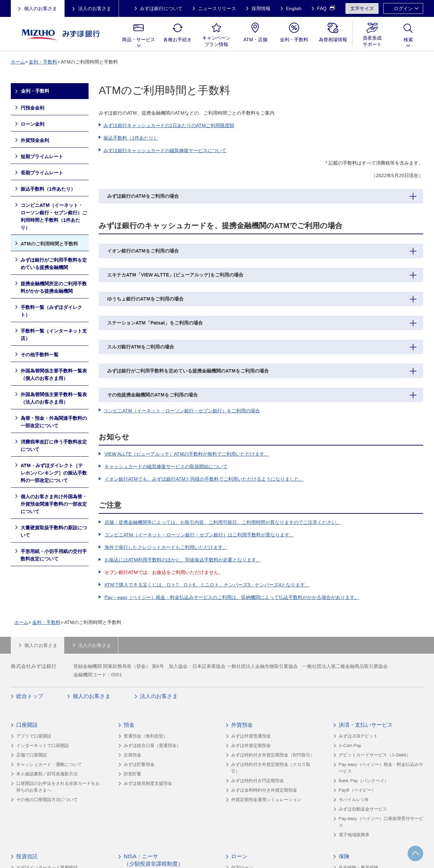The width and height of the screenshot is (434, 868).
Task: Expand みずほ銀行のATMをご利用の場合 section
Action: click(x=261, y=196)
